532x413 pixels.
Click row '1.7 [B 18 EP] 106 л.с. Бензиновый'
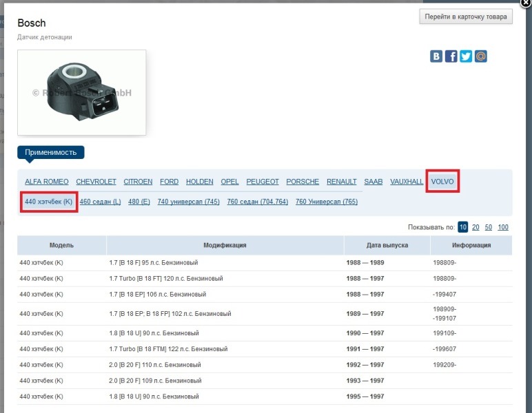tap(265, 295)
